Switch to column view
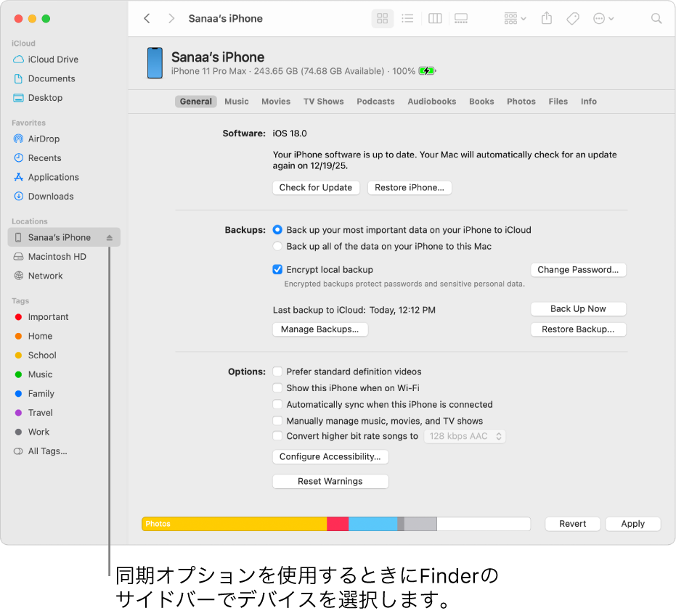This screenshot has height=616, width=676. coord(435,19)
